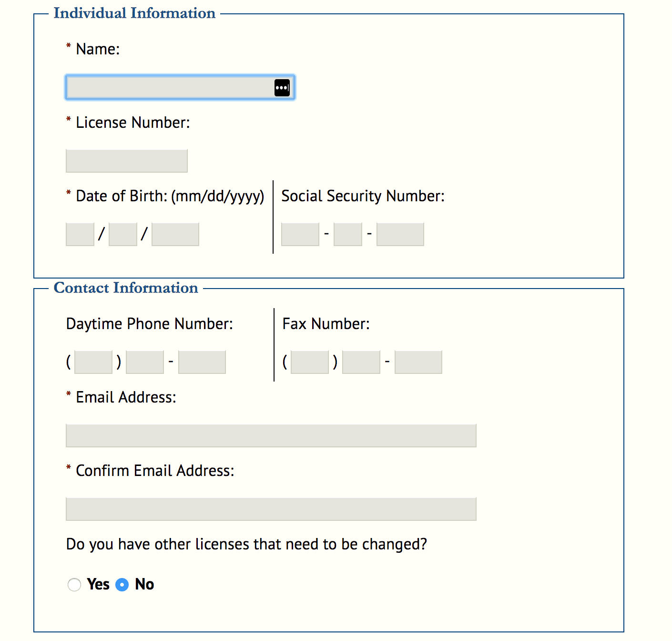Select the Yes radio button
The width and height of the screenshot is (672, 641).
click(x=74, y=584)
